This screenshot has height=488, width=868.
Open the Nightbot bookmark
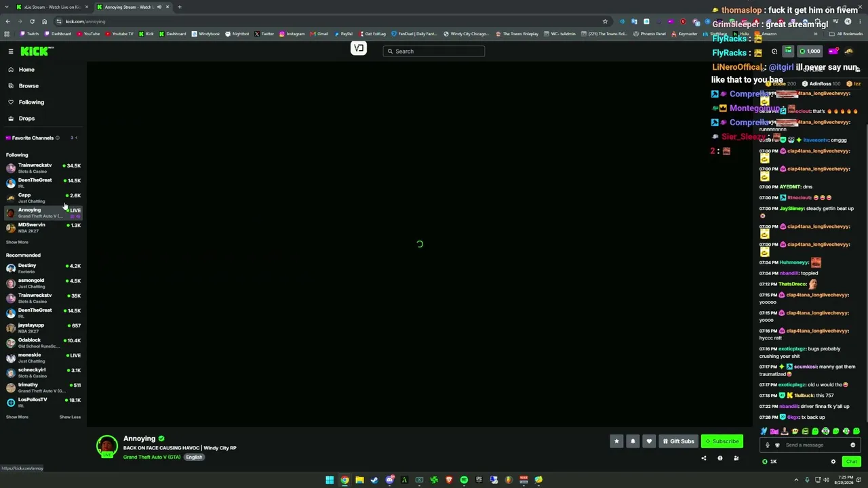(x=237, y=34)
